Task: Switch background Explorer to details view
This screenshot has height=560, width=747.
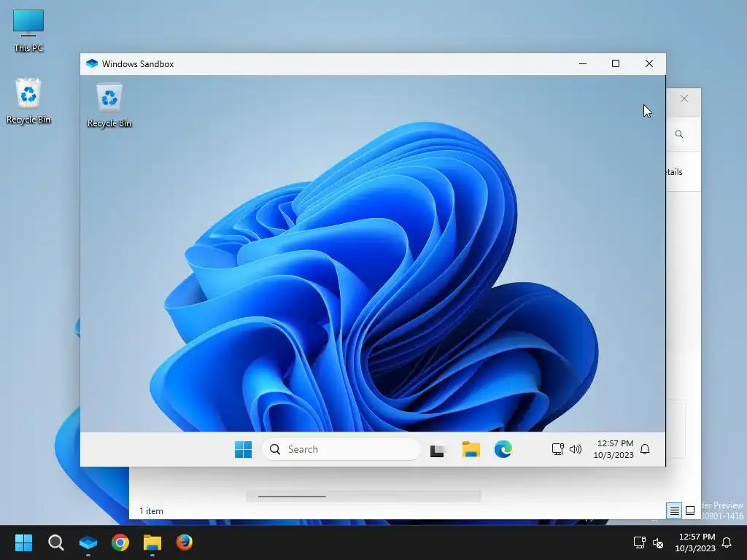Action: (675, 511)
